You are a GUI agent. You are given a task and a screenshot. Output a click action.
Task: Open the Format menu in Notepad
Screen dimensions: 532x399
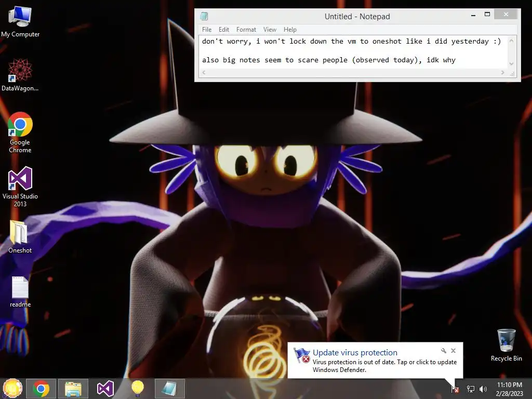[246, 30]
